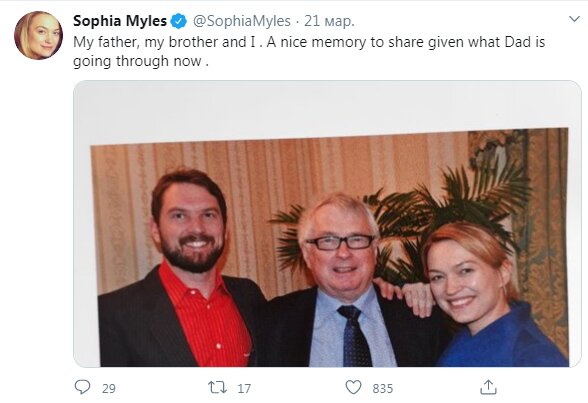
Task: Click the text line 'going through now'
Action: point(141,61)
